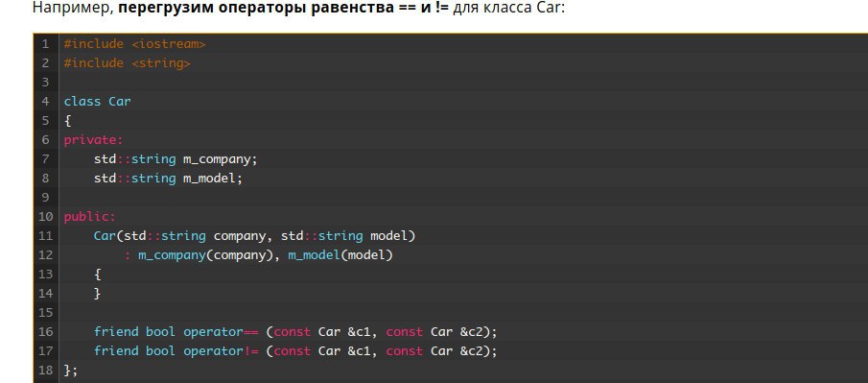The height and width of the screenshot is (383, 868).
Task: Click line number 10 in the gutter
Action: [x=45, y=217]
